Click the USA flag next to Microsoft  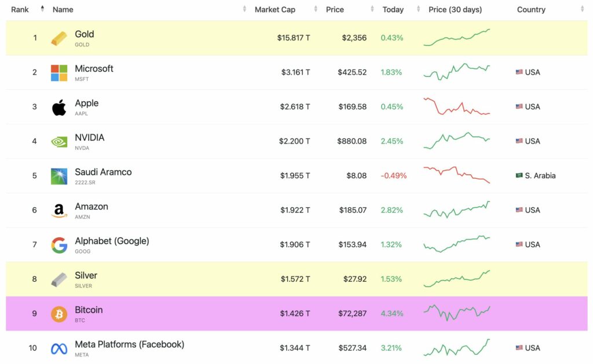(519, 72)
